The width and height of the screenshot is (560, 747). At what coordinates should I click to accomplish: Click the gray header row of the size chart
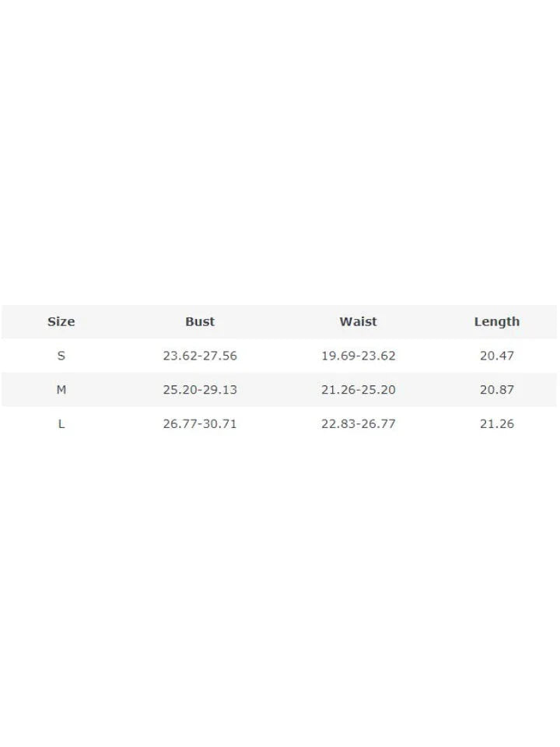pos(280,321)
